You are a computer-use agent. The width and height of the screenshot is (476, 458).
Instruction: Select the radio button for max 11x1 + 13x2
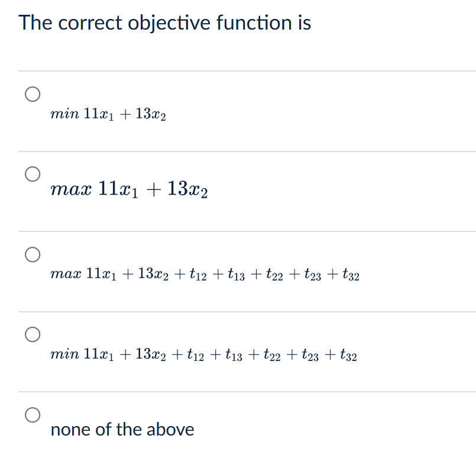34,173
